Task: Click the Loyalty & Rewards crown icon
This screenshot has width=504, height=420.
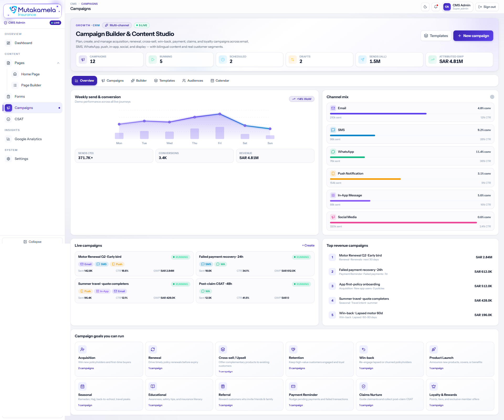Action: (434, 386)
